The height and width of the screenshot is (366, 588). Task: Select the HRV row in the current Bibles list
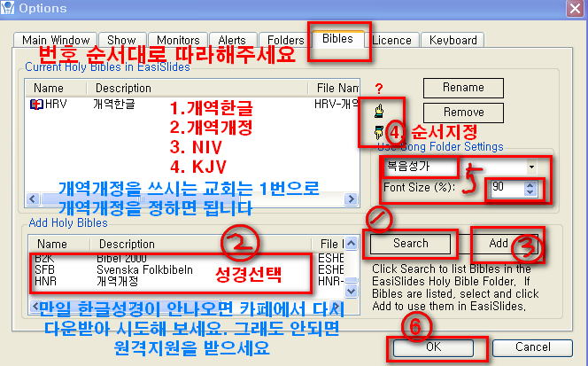pyautogui.click(x=193, y=104)
